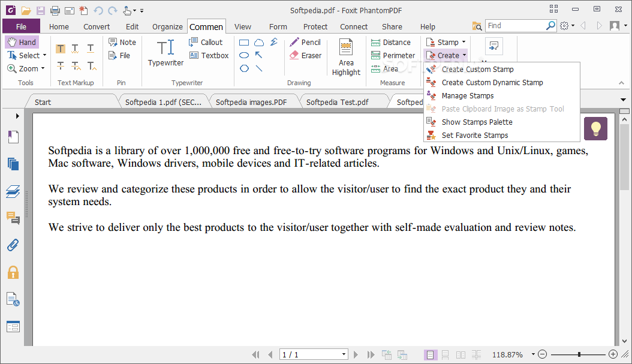
Task: Click the Distance measure button
Action: (390, 42)
